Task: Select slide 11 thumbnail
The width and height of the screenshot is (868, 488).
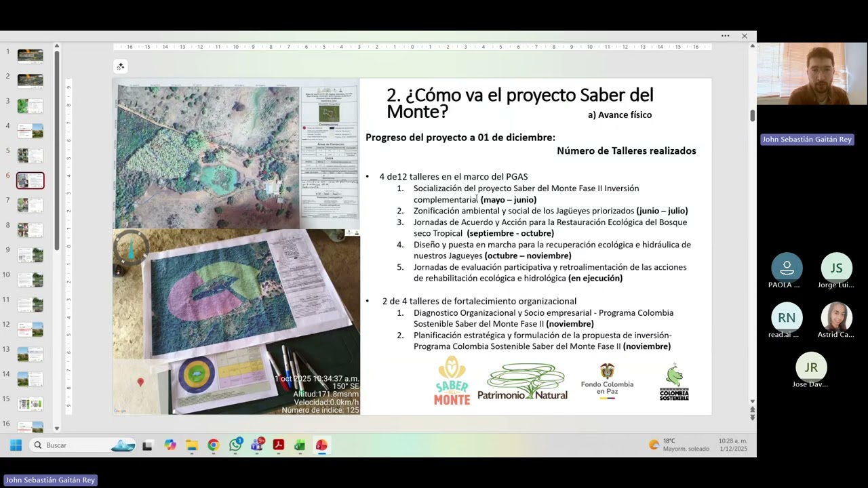Action: (x=31, y=304)
